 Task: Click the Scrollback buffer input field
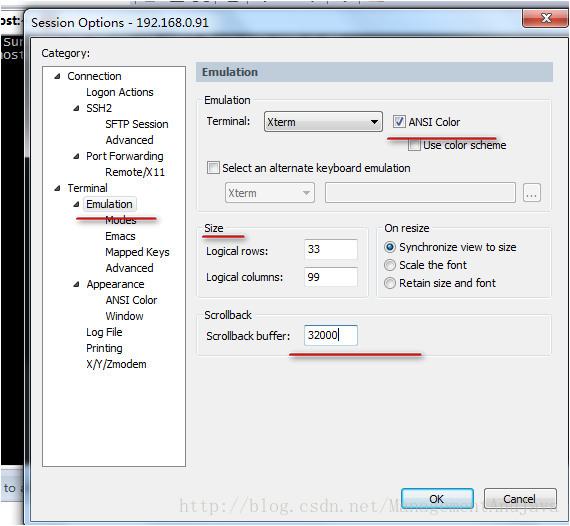click(330, 335)
